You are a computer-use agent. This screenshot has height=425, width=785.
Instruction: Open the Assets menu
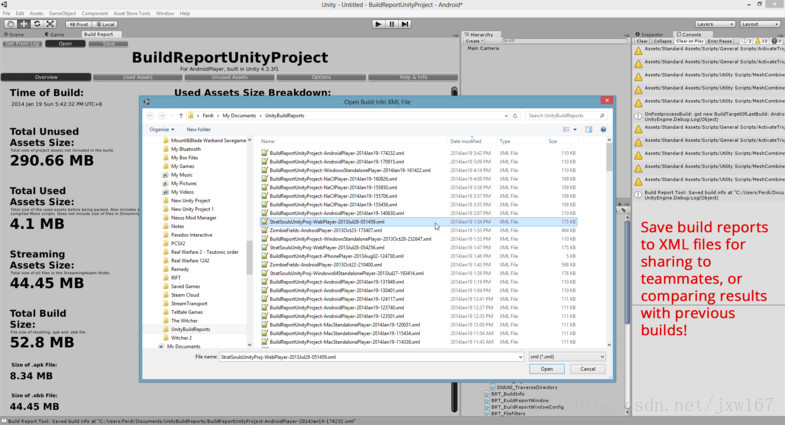pos(37,14)
